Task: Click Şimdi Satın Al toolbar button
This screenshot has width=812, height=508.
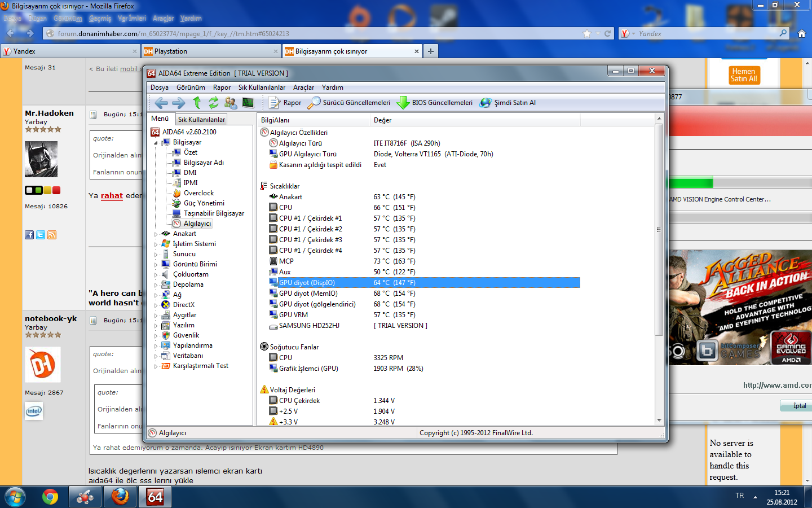Action: (507, 103)
